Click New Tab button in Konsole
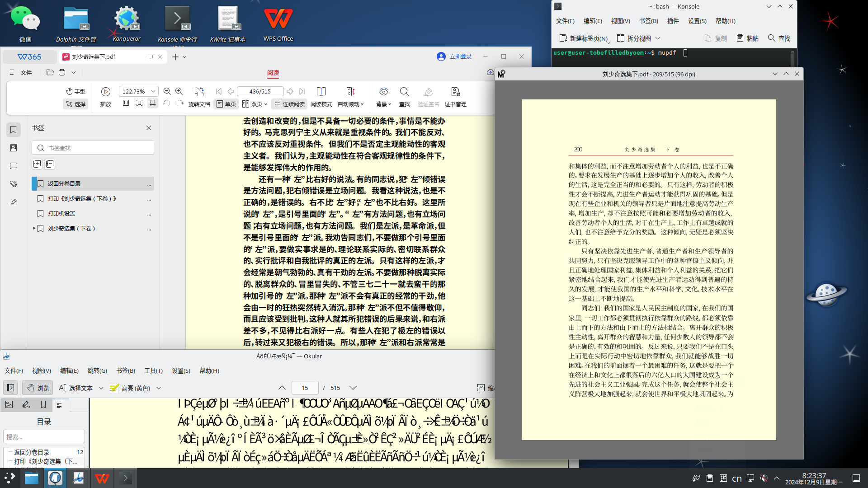868x488 pixels. tap(583, 38)
